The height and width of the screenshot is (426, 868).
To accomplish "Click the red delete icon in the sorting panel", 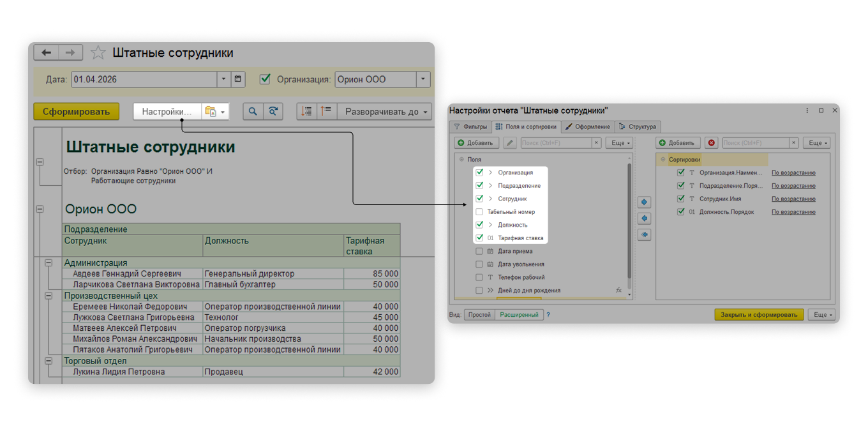I will [x=712, y=143].
